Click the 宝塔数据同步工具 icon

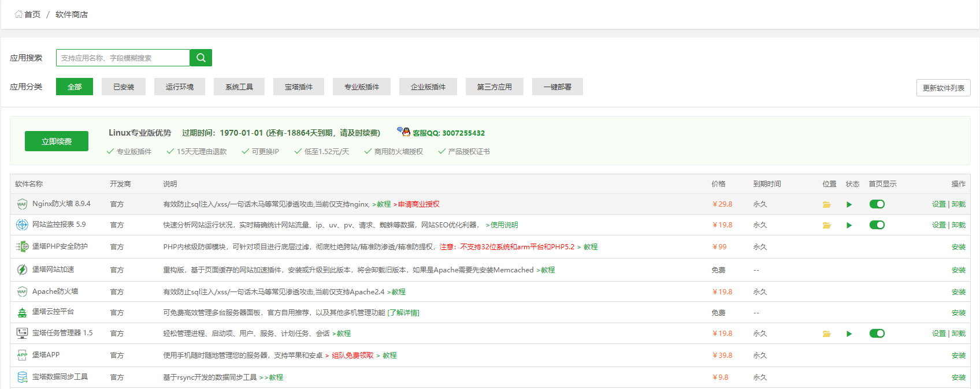click(x=22, y=377)
